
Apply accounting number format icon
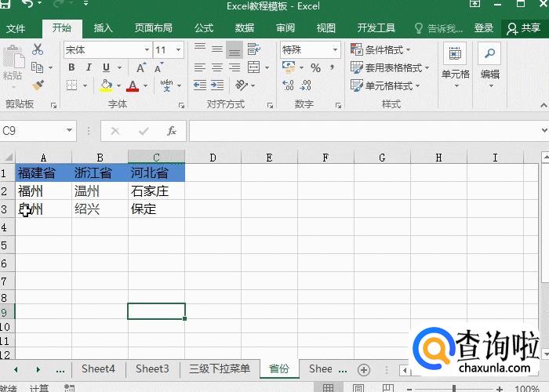289,67
